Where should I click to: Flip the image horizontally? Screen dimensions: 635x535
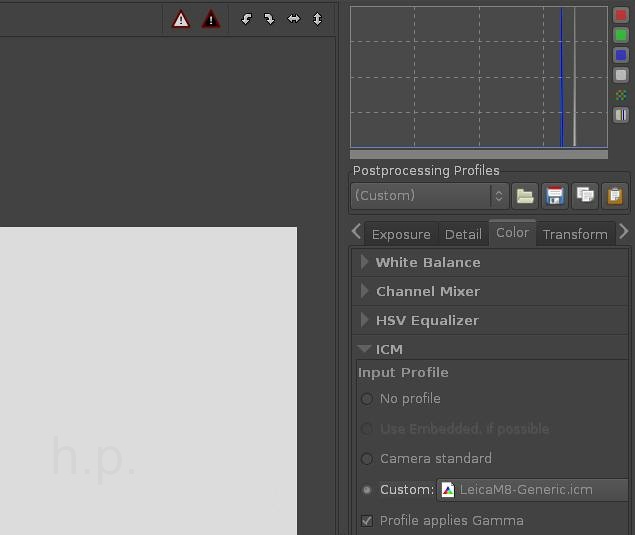(294, 19)
